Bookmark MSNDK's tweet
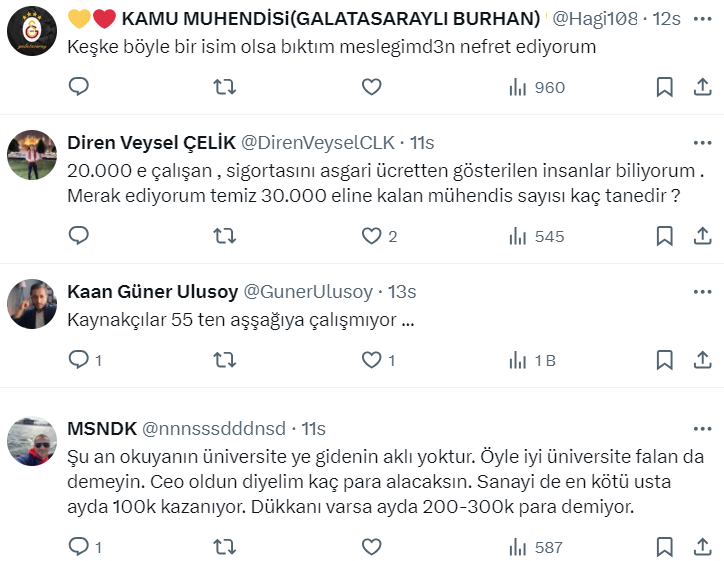 (x=664, y=547)
